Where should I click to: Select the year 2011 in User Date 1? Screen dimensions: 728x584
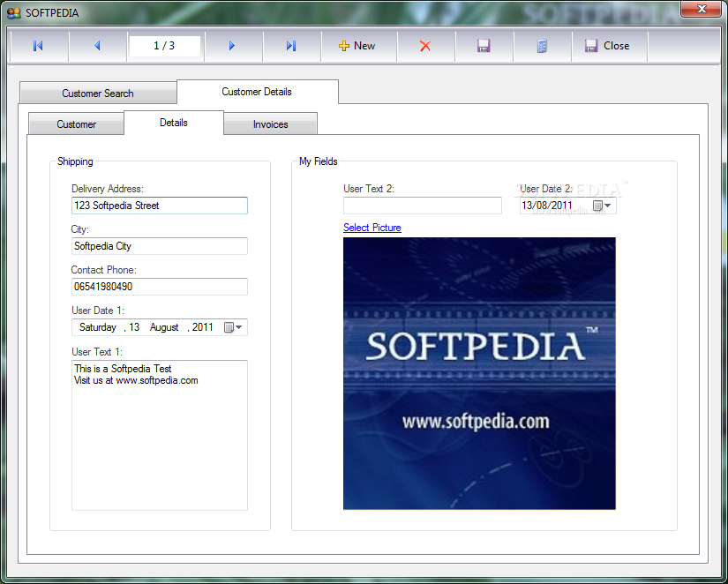click(203, 327)
